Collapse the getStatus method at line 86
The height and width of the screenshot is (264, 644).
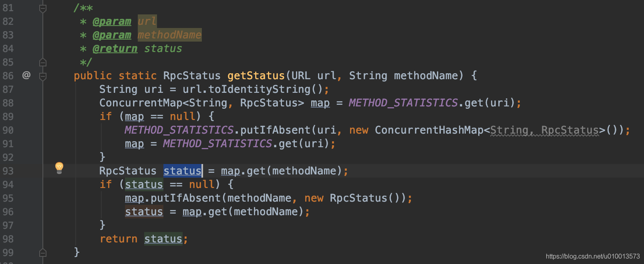click(43, 76)
